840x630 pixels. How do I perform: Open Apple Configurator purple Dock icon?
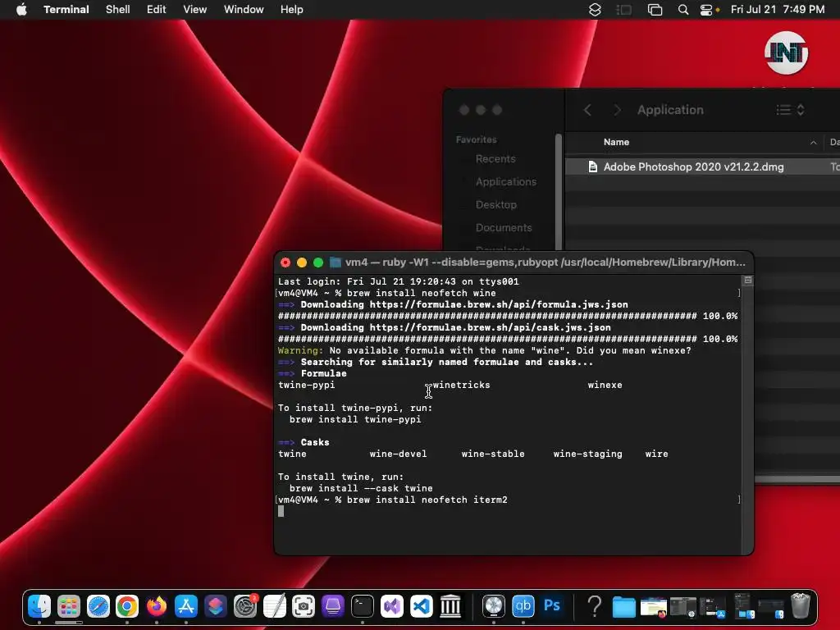(x=333, y=606)
